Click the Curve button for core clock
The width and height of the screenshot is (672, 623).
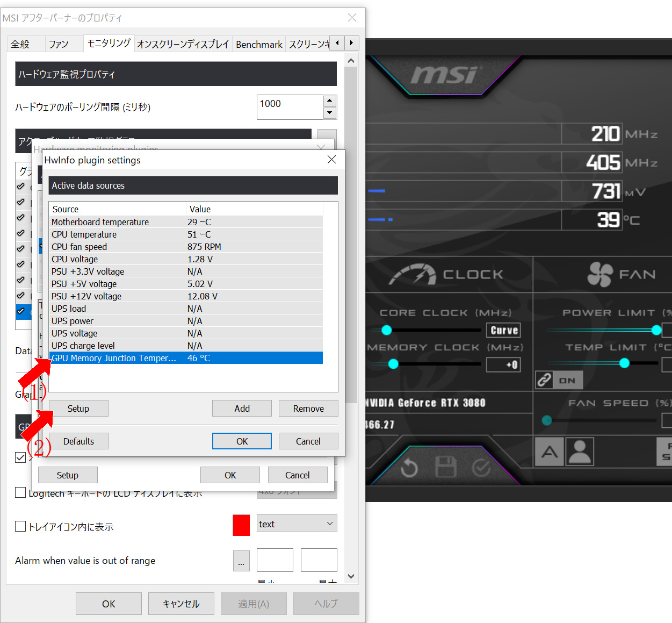tap(504, 330)
